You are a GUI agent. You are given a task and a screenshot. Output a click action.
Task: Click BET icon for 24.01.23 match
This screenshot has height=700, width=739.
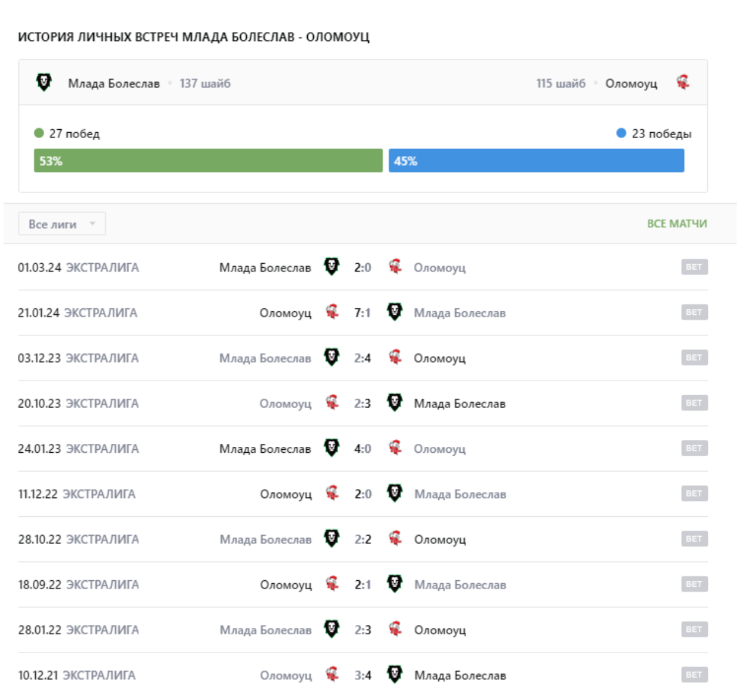694,448
